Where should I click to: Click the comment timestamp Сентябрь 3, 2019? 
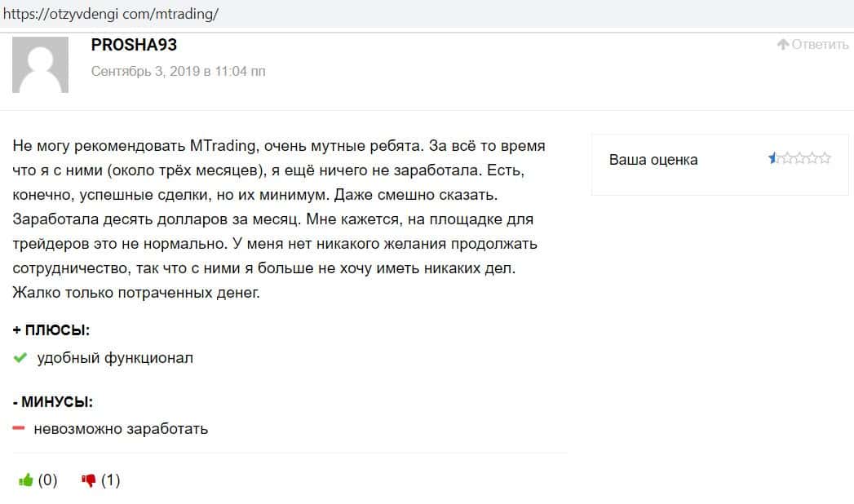coord(178,71)
